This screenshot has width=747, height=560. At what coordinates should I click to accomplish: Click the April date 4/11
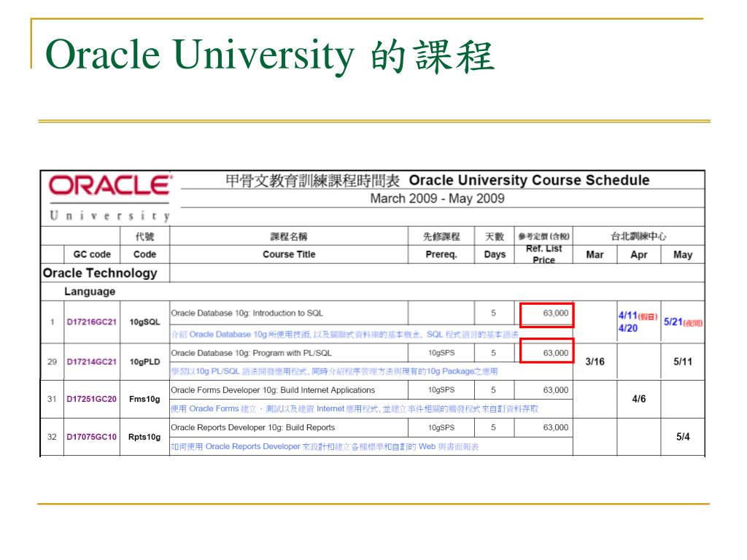pos(628,315)
